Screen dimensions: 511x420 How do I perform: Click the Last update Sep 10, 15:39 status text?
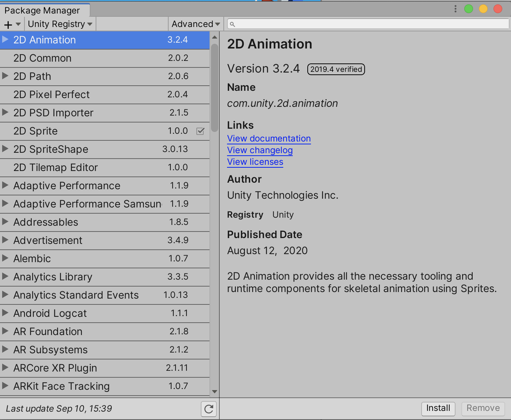click(59, 409)
